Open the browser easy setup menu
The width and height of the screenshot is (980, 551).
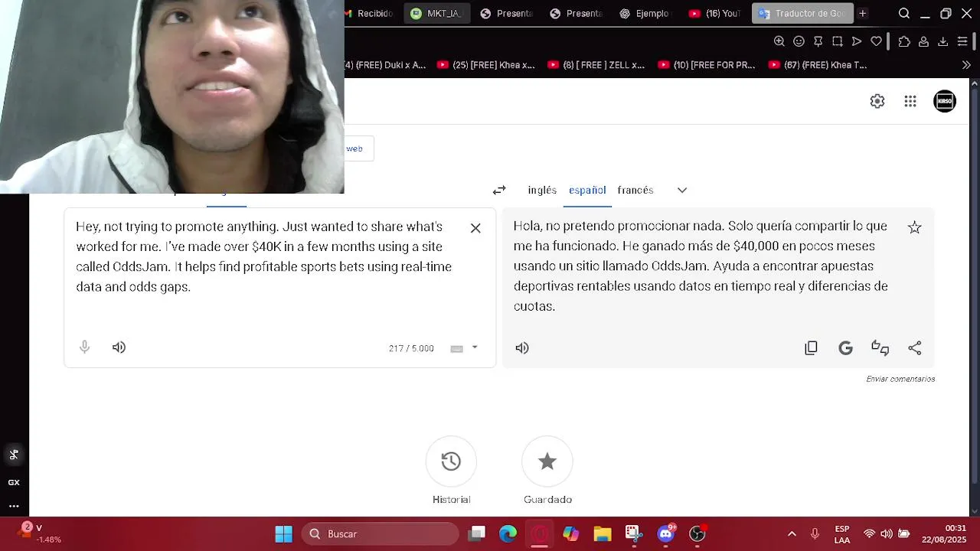(x=964, y=41)
